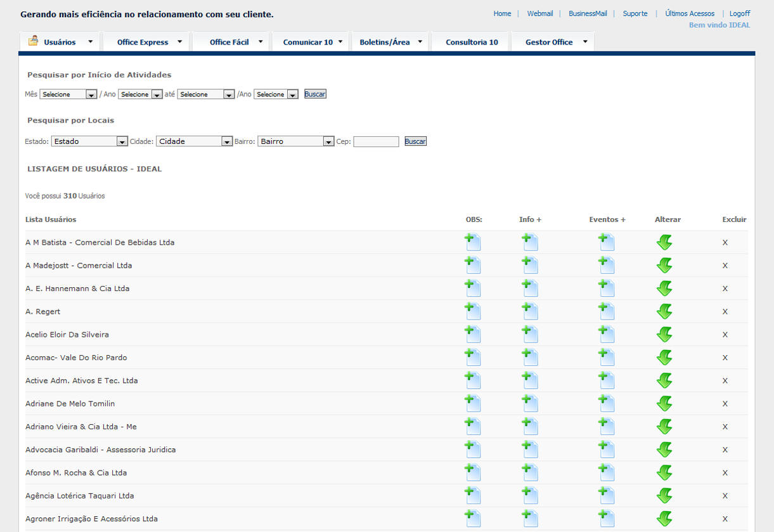The width and height of the screenshot is (774, 532).
Task: Select user 'A Madejostt - Comercial Ltda'
Action: pos(79,265)
